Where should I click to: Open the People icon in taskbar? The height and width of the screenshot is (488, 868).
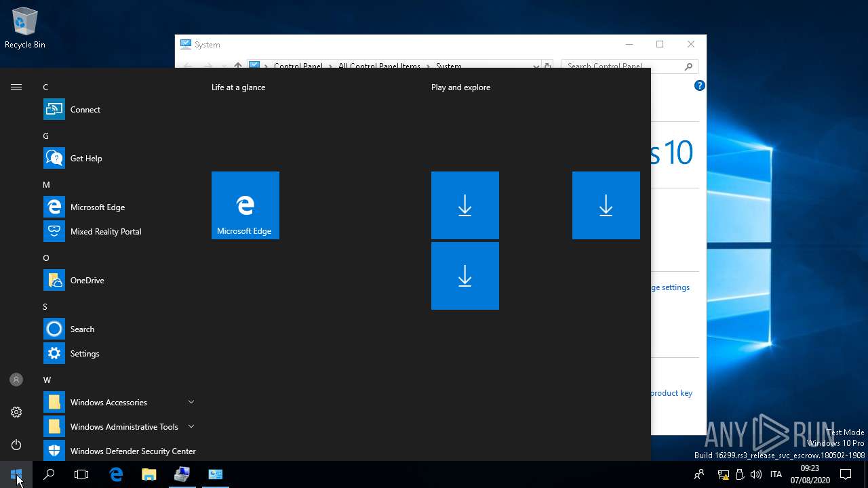tap(699, 474)
